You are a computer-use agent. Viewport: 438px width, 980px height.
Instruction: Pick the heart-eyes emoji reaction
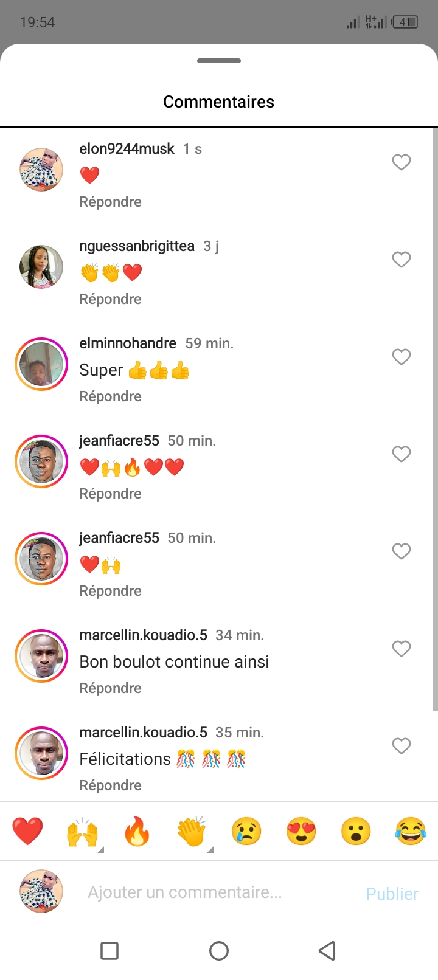click(301, 831)
